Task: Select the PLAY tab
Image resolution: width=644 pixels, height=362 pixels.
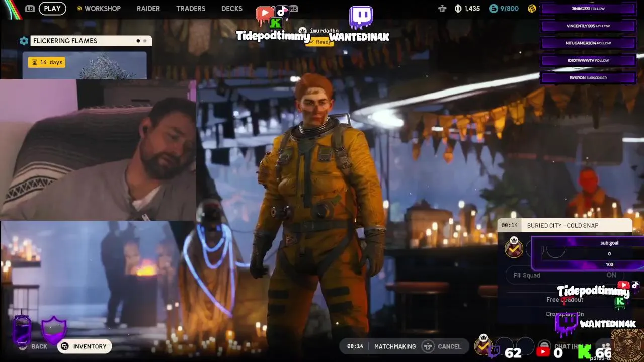Action: 52,9
